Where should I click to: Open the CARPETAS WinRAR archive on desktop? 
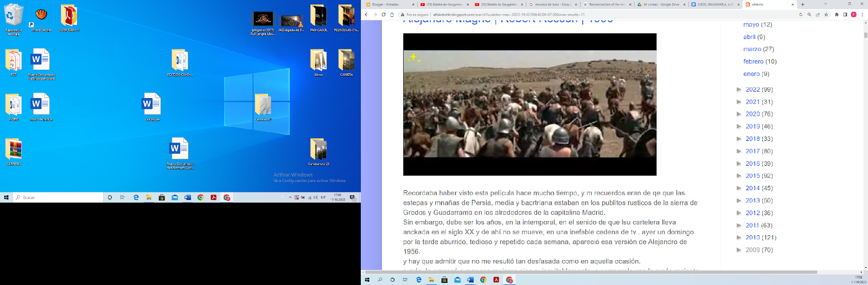14,152
